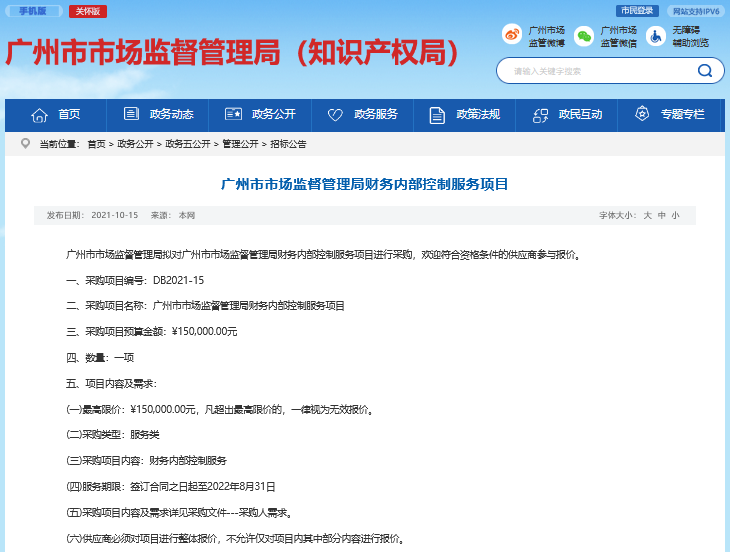The image size is (730, 552).
Task: Click the line (二)采购类型：服务类
Action: (x=113, y=435)
